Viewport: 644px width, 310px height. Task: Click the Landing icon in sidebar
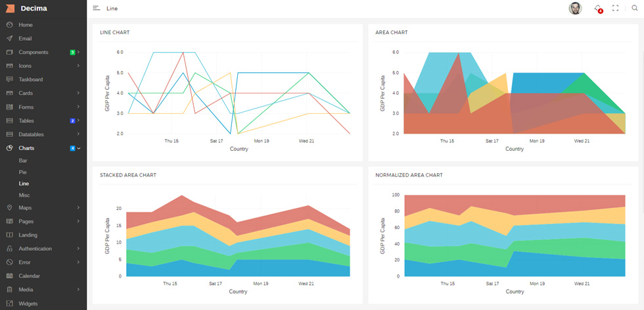(10, 235)
